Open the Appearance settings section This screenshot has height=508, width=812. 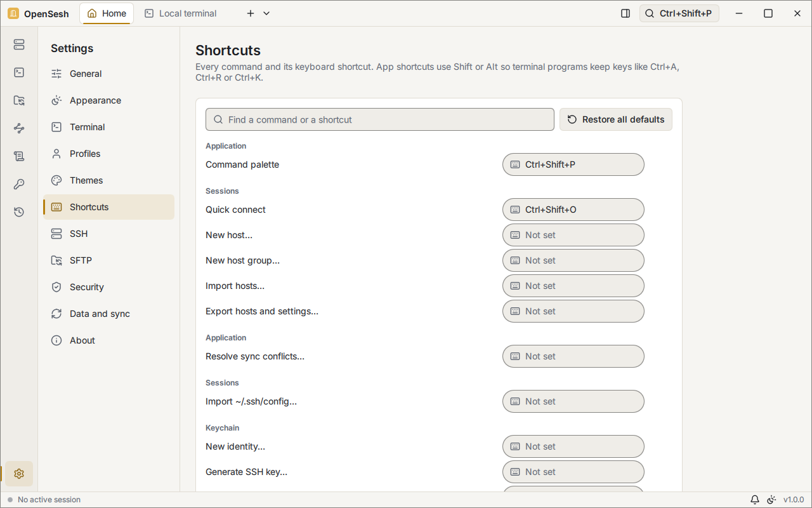point(108,100)
